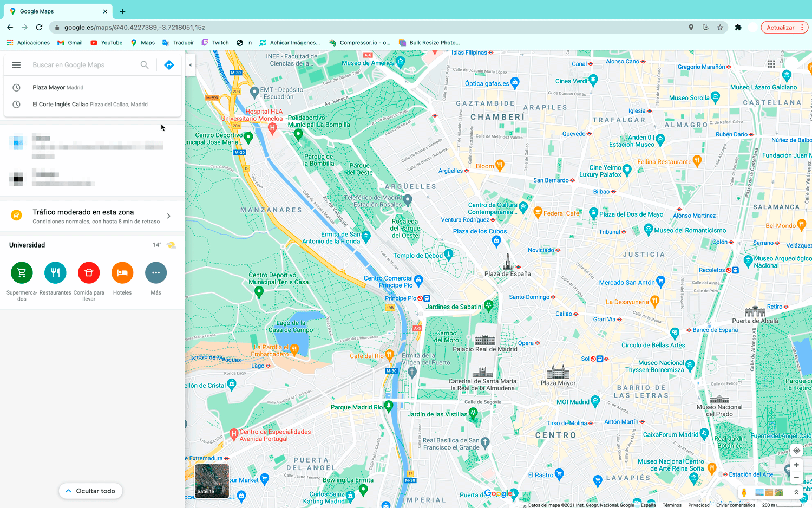Zoom out with the minus button
Viewport: 812px width, 508px height.
click(x=796, y=477)
